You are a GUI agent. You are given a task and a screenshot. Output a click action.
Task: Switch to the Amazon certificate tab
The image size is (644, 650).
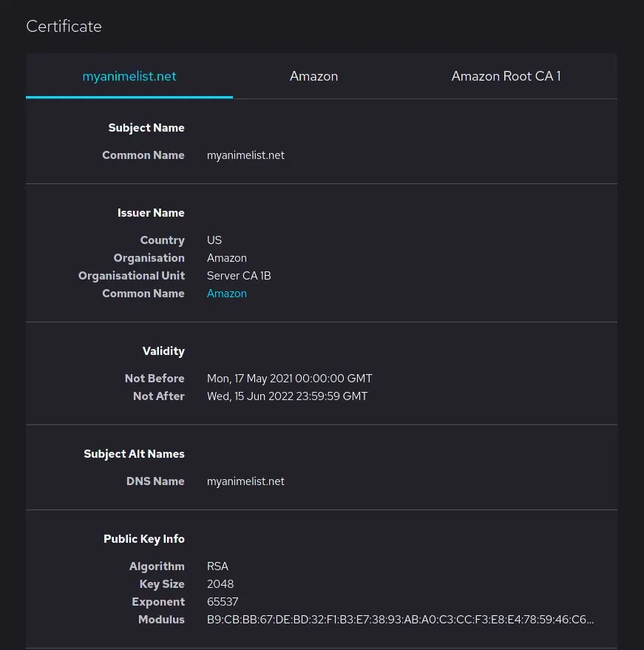[x=313, y=76]
